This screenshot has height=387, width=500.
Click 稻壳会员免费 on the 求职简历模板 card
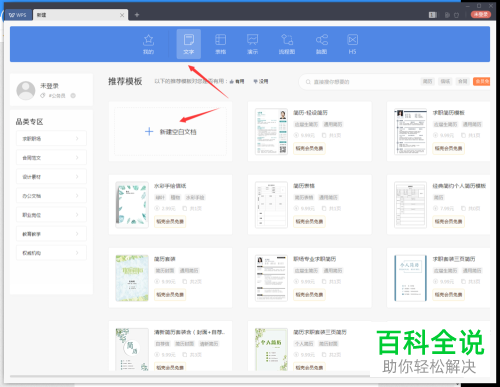[448, 148]
